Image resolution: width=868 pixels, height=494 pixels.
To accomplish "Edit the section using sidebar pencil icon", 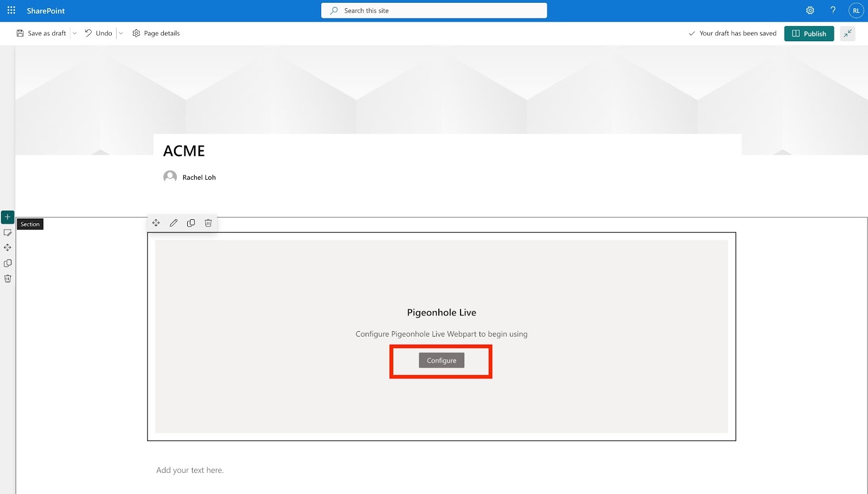I will [x=8, y=232].
